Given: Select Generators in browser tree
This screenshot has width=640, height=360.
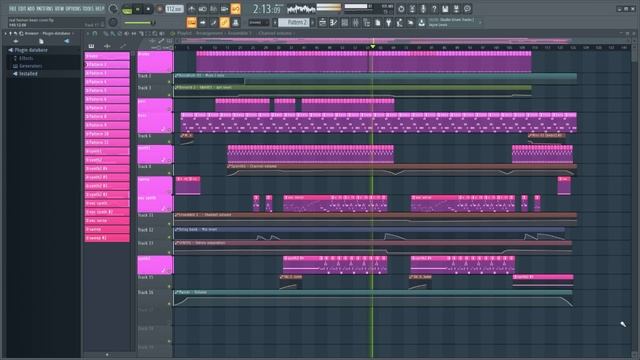Looking at the screenshot, I should (31, 66).
